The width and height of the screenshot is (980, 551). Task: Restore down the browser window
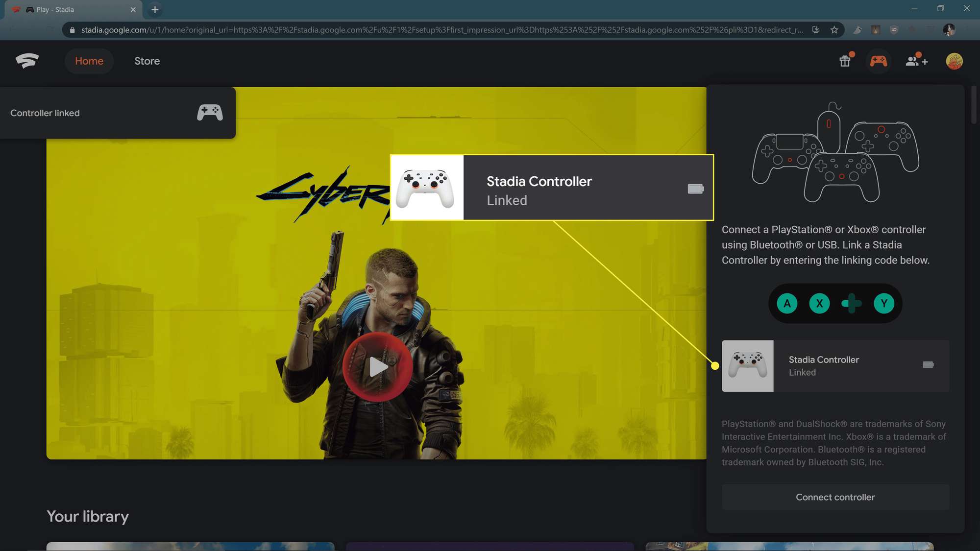pyautogui.click(x=940, y=8)
